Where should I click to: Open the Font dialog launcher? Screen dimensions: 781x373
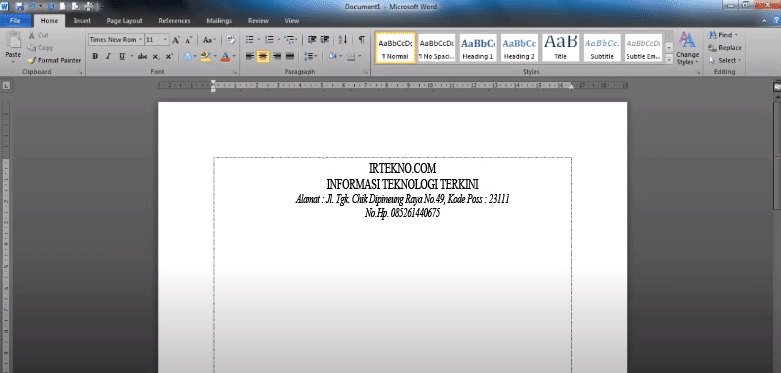(235, 73)
